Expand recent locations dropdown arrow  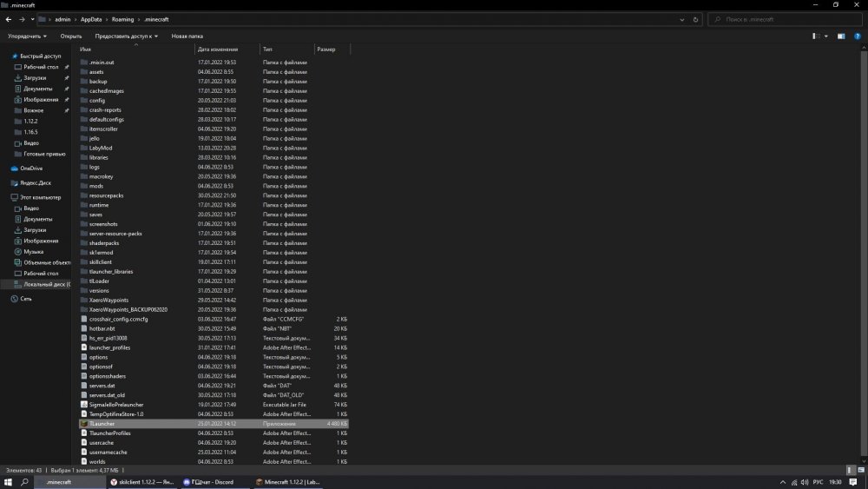(33, 19)
